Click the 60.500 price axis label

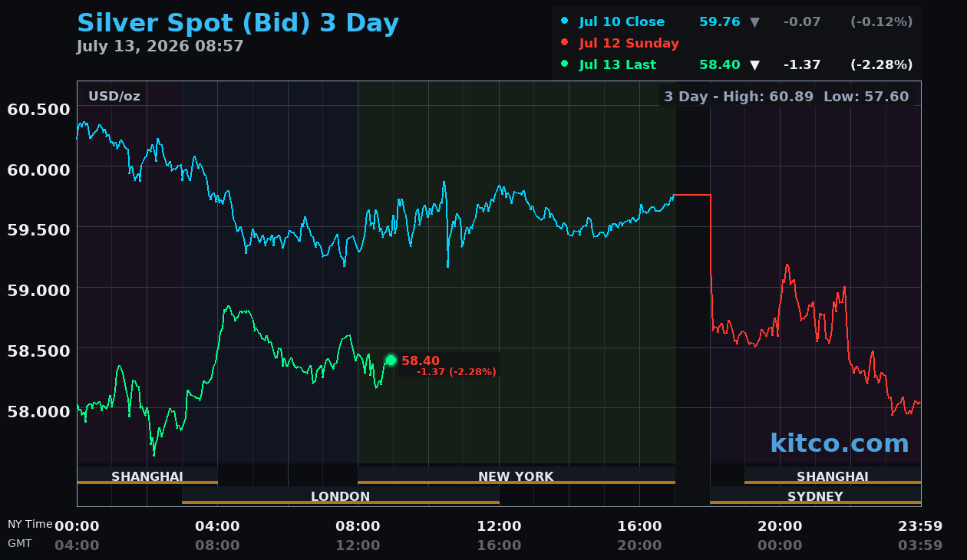click(x=38, y=109)
